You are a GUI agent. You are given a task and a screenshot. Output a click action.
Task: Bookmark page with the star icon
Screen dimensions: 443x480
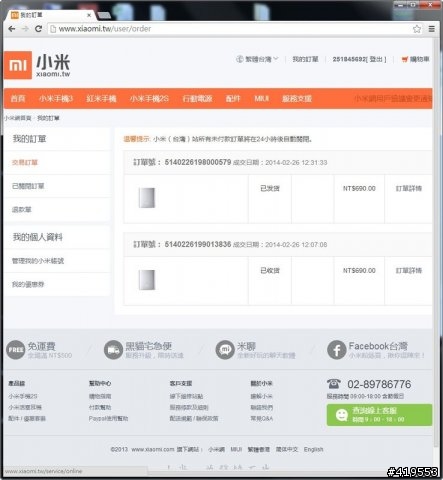click(x=417, y=29)
